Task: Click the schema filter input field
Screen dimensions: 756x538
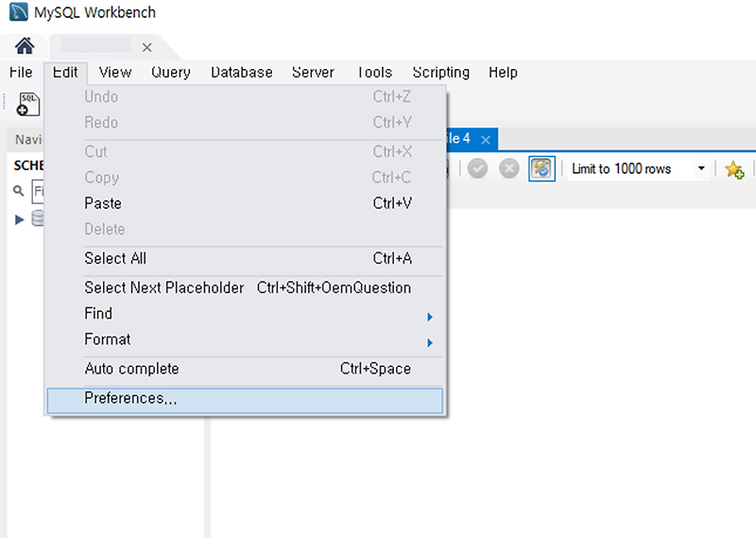Action: click(38, 192)
